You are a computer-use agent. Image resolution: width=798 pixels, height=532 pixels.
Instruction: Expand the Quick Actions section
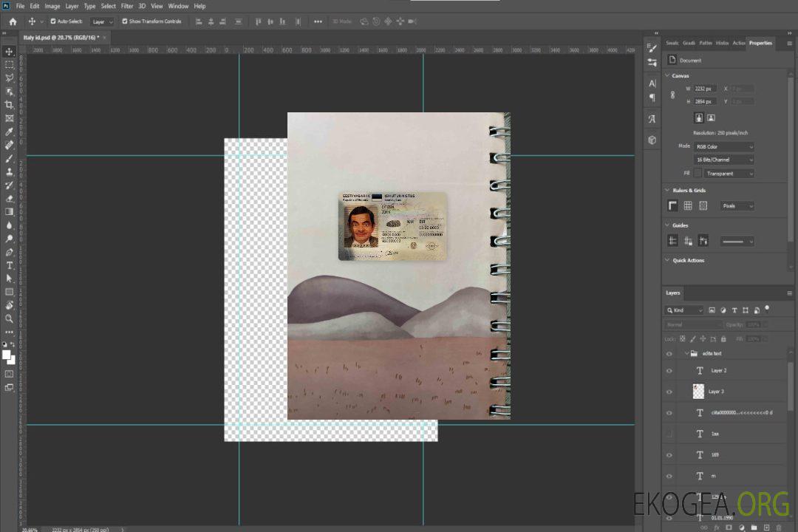667,260
